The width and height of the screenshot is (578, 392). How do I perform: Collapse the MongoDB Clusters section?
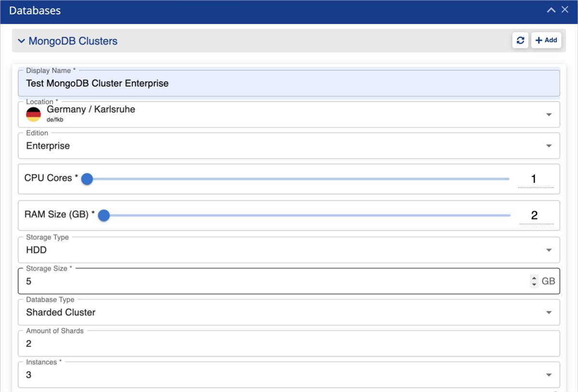(x=21, y=41)
